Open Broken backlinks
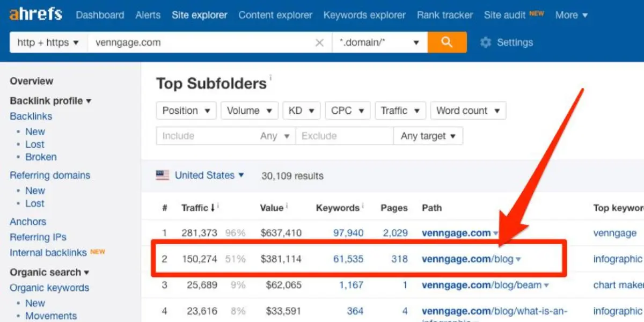 (x=41, y=157)
